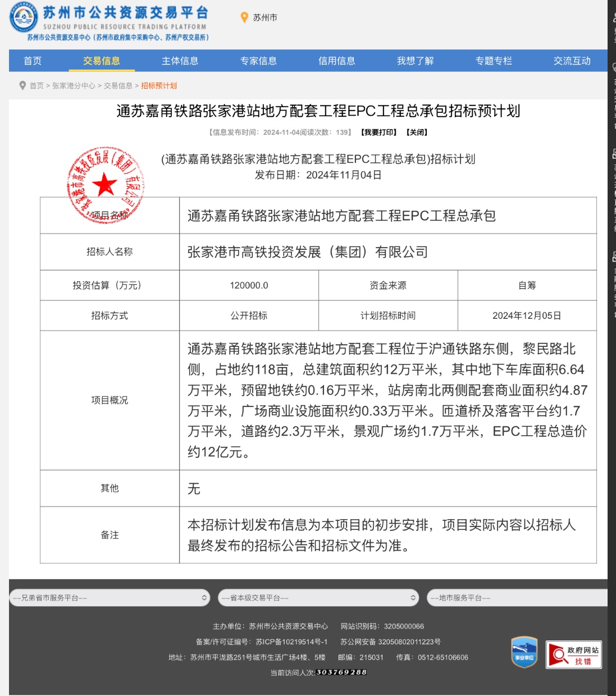
Task: Open the 首页 navigation menu
Action: [x=33, y=61]
